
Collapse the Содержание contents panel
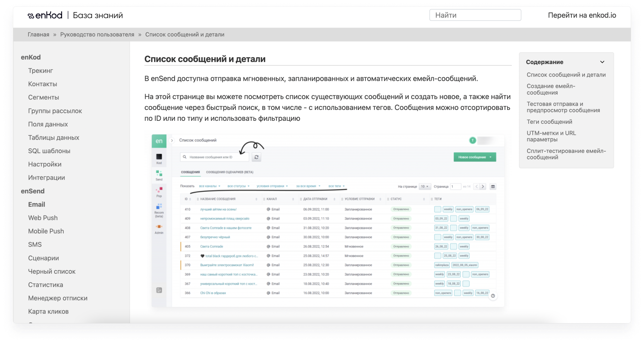point(602,62)
